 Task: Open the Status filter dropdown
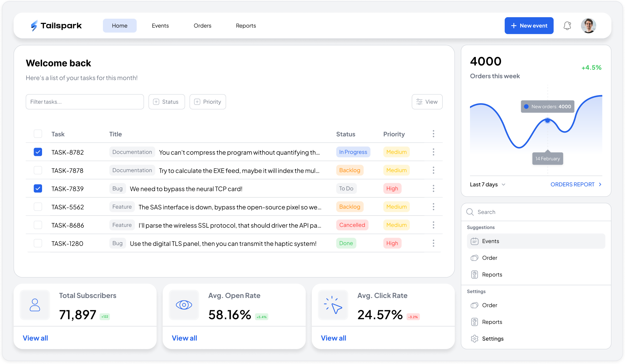167,102
